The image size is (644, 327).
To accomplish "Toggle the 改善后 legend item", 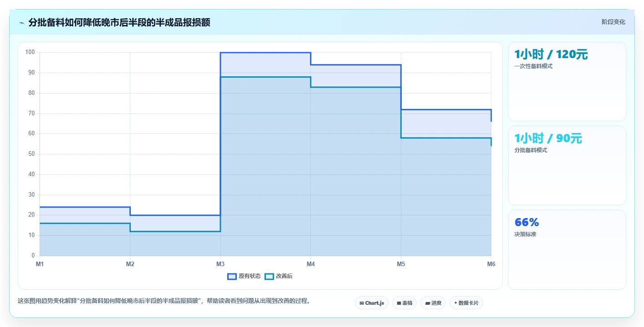I will [279, 276].
